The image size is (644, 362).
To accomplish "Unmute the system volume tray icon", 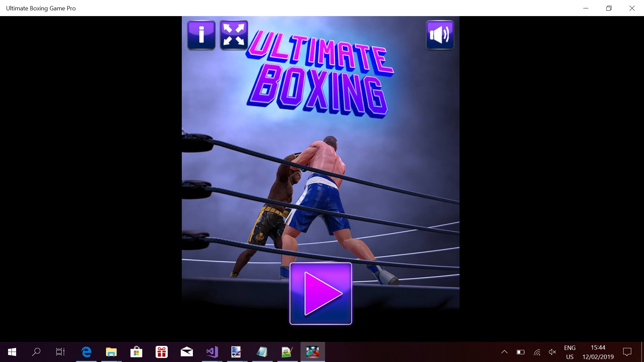I will [552, 352].
